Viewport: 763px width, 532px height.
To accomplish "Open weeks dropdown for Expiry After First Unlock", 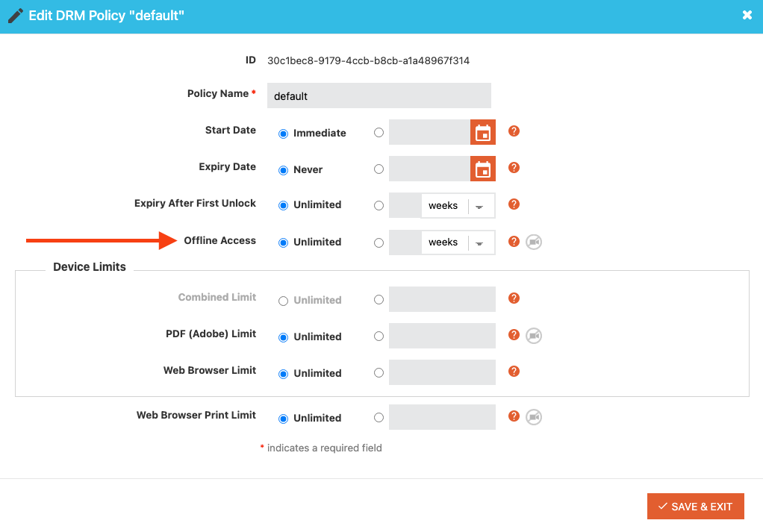I will (458, 206).
